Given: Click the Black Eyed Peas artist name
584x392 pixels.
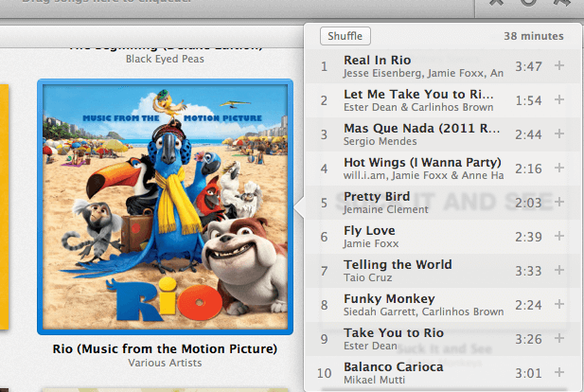Looking at the screenshot, I should click(165, 59).
